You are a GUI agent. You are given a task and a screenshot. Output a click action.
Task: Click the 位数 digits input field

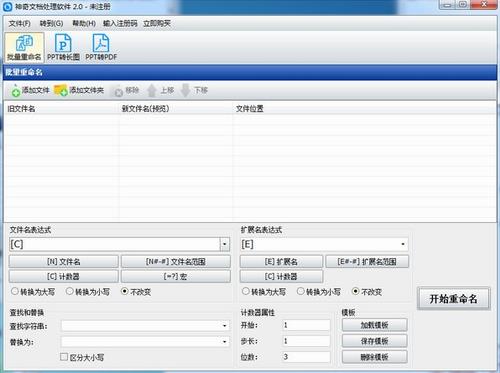tap(306, 357)
